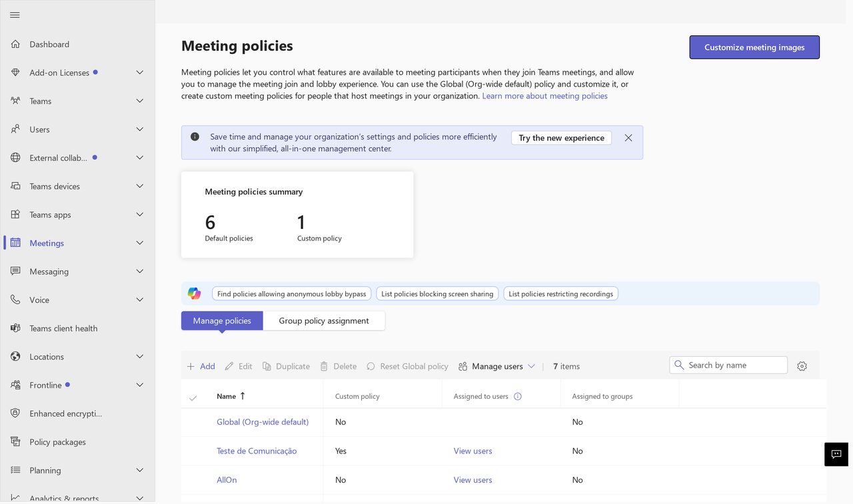Expand the Add-on Licenses section chevron

pyautogui.click(x=140, y=73)
